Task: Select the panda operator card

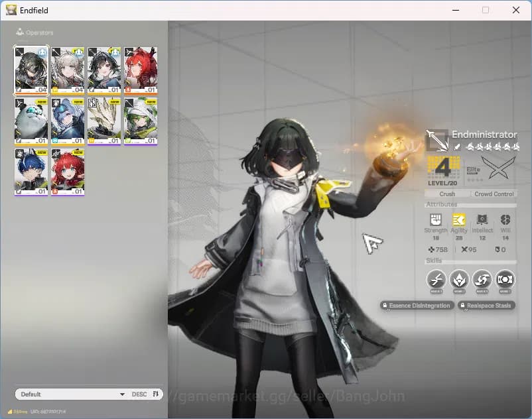Action: click(x=31, y=121)
